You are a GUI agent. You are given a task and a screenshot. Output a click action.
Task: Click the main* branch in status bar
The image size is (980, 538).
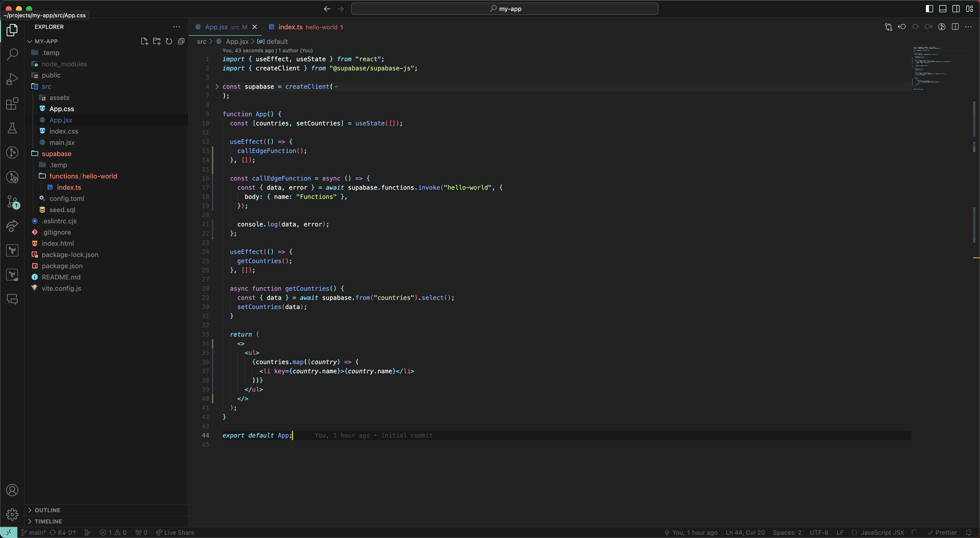(33, 532)
